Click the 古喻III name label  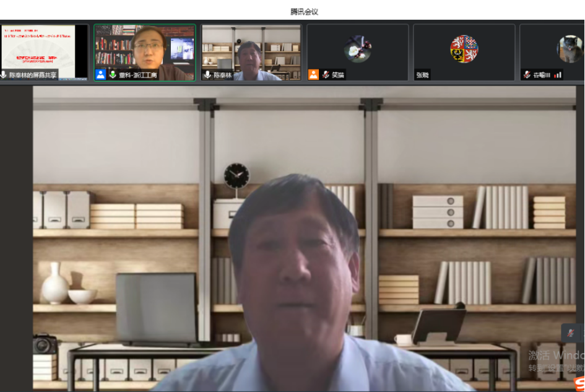coord(541,75)
